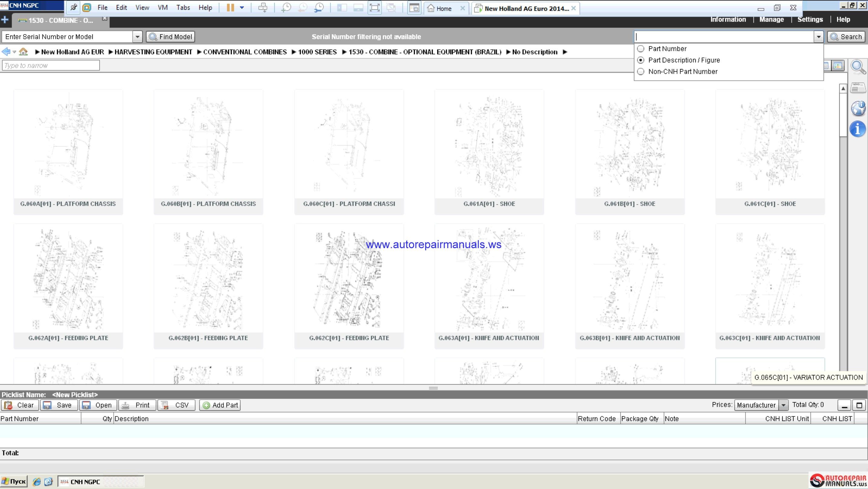Click the HARVESTING EQUIPMENT breadcrumb
868x489 pixels.
tap(153, 52)
